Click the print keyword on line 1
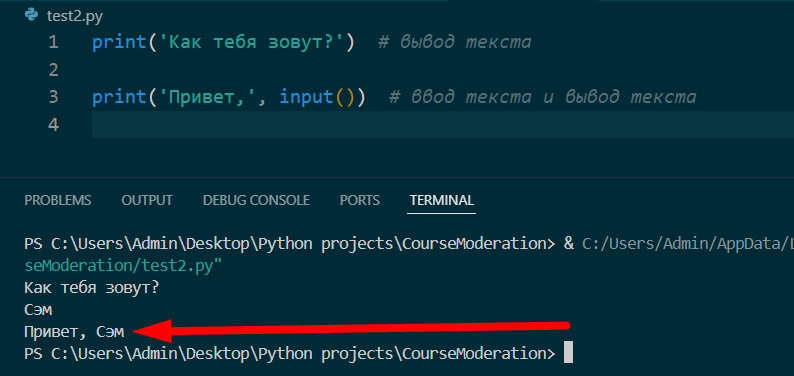Image resolution: width=794 pixels, height=376 pixels. pos(120,43)
